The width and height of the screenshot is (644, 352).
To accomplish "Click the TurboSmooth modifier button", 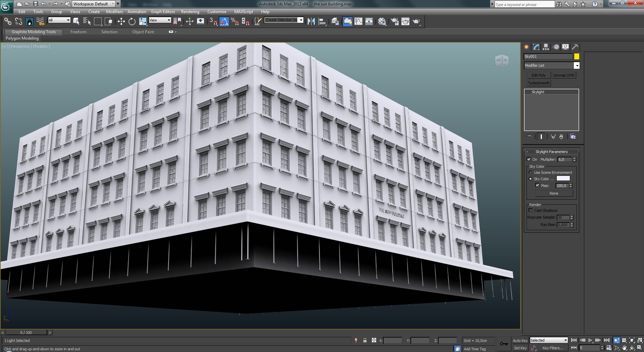I will tap(538, 83).
